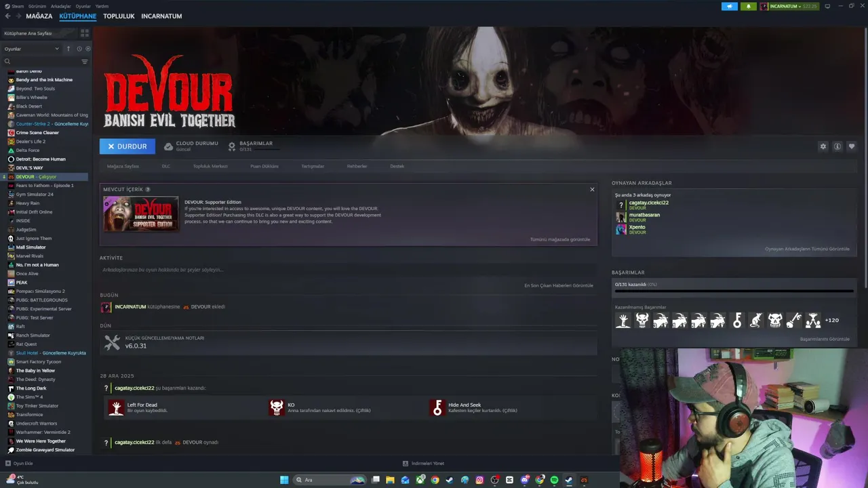868x488 pixels.
Task: Open Mağaza Sayfası game tab
Action: pos(123,166)
